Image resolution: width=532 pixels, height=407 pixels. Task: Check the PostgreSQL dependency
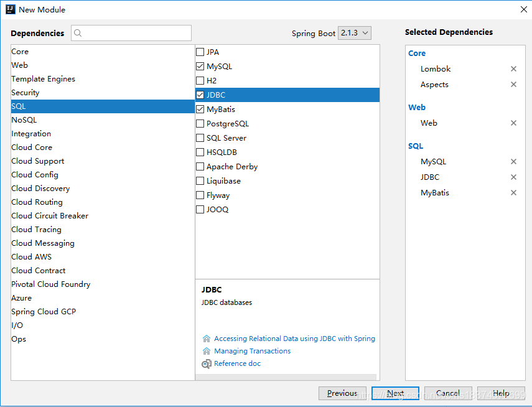[200, 123]
